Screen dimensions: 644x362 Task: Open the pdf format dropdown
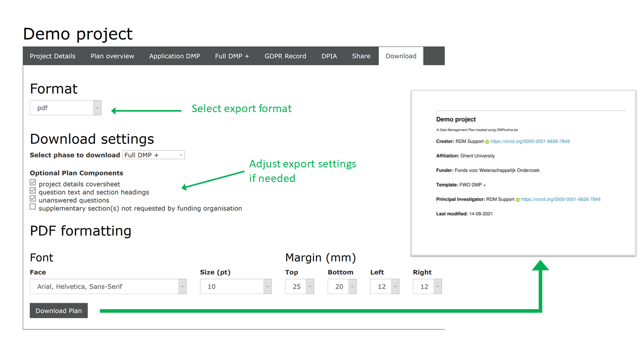point(65,108)
